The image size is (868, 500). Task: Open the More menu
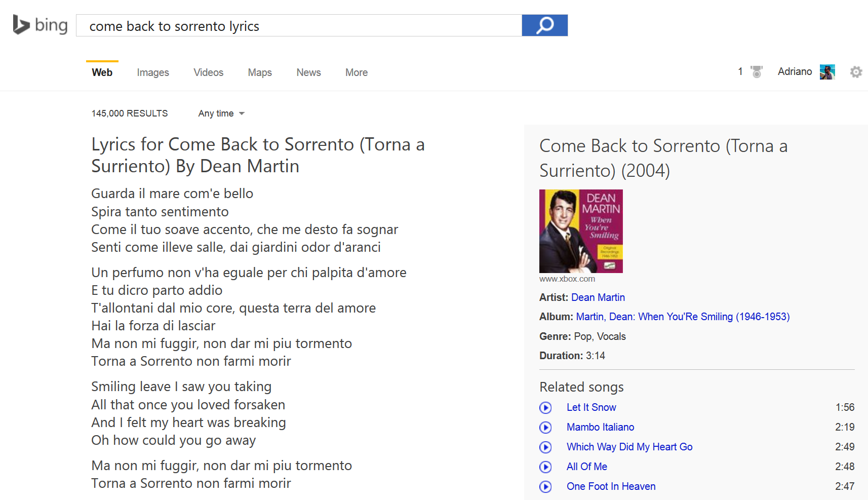[x=357, y=72]
